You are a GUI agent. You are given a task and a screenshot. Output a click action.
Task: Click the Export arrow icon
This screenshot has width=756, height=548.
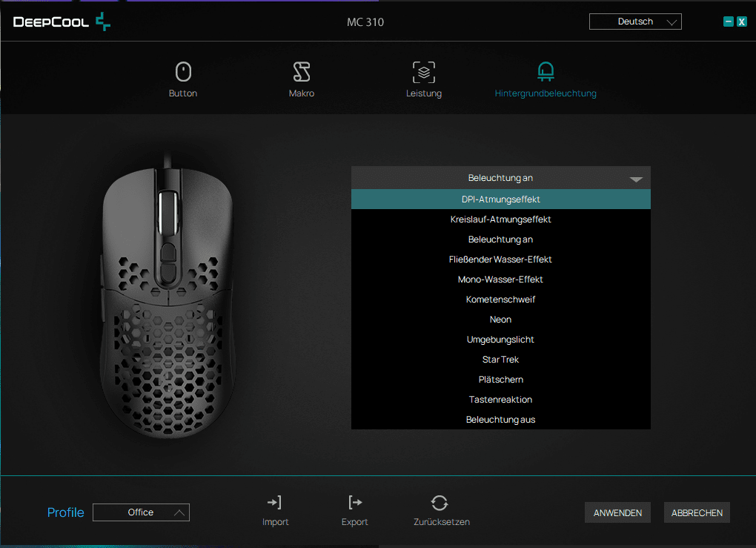(355, 502)
